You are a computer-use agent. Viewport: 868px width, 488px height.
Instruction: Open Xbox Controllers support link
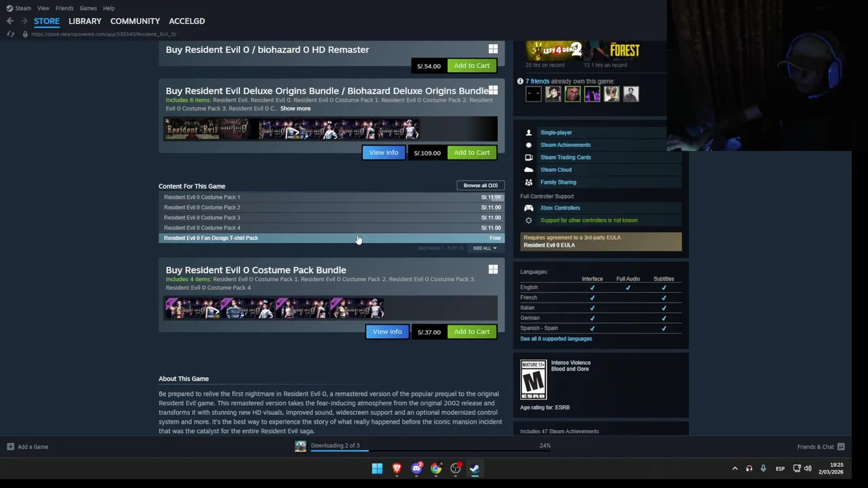point(560,208)
